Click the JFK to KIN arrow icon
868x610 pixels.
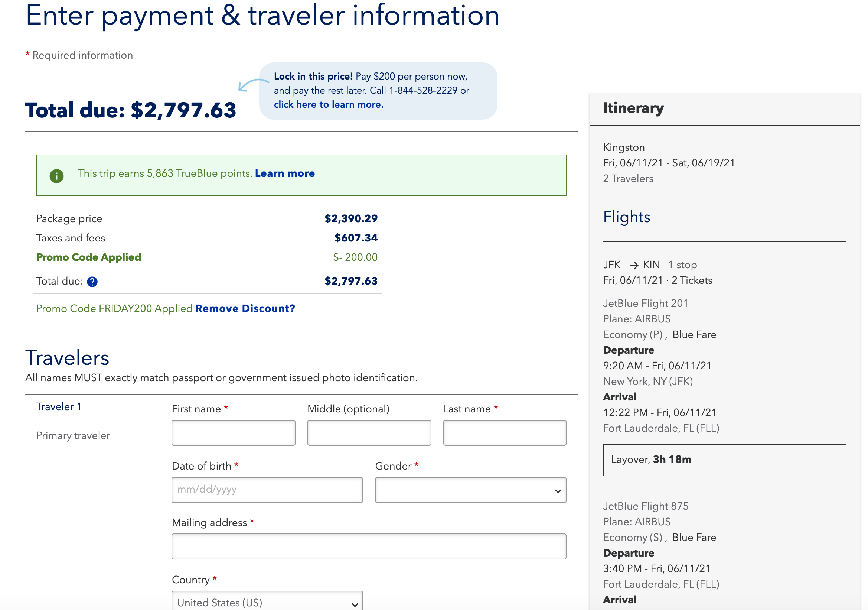coord(634,266)
